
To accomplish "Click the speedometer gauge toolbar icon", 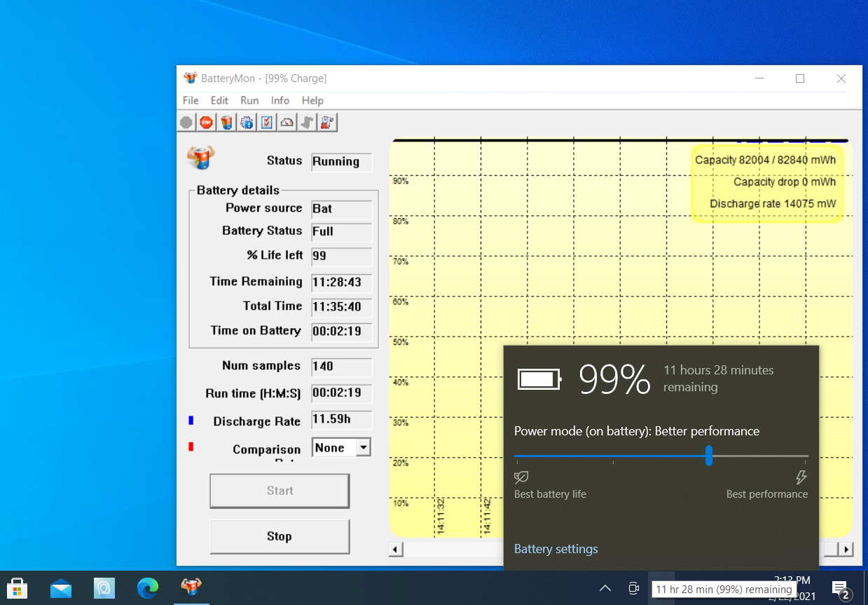I will [287, 123].
